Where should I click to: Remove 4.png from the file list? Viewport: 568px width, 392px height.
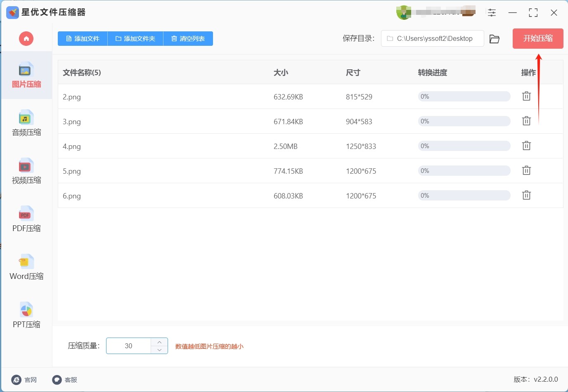[526, 146]
